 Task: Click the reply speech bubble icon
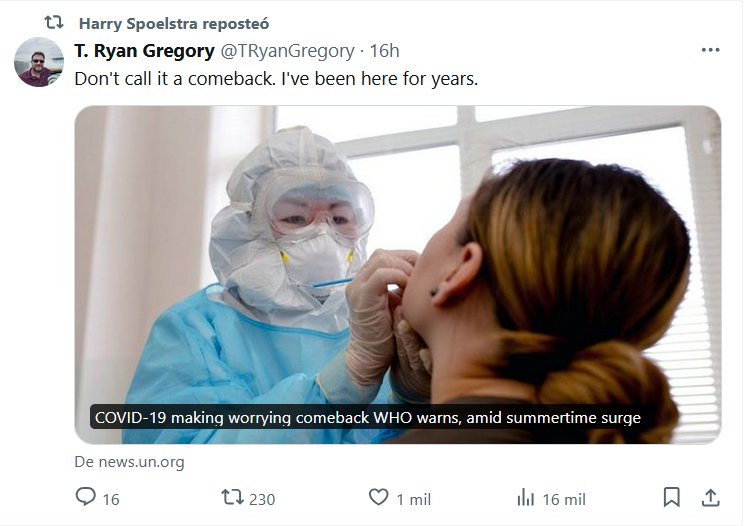pyautogui.click(x=86, y=497)
